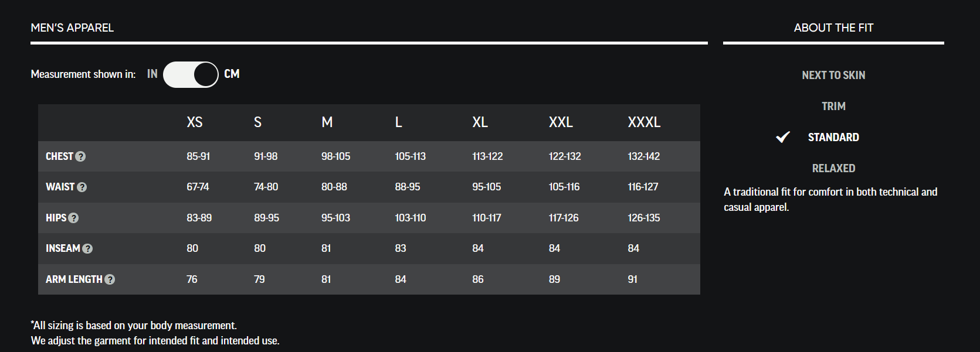Select the Trim fit option
The width and height of the screenshot is (980, 352).
tap(833, 106)
